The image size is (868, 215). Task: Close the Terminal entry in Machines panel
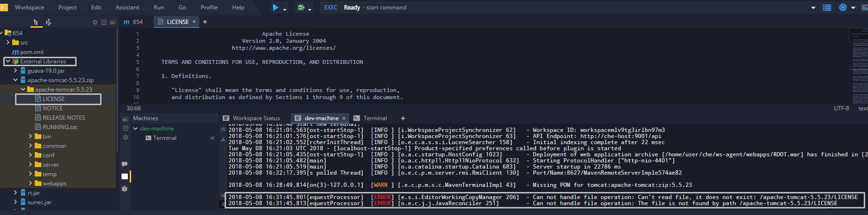click(212, 138)
